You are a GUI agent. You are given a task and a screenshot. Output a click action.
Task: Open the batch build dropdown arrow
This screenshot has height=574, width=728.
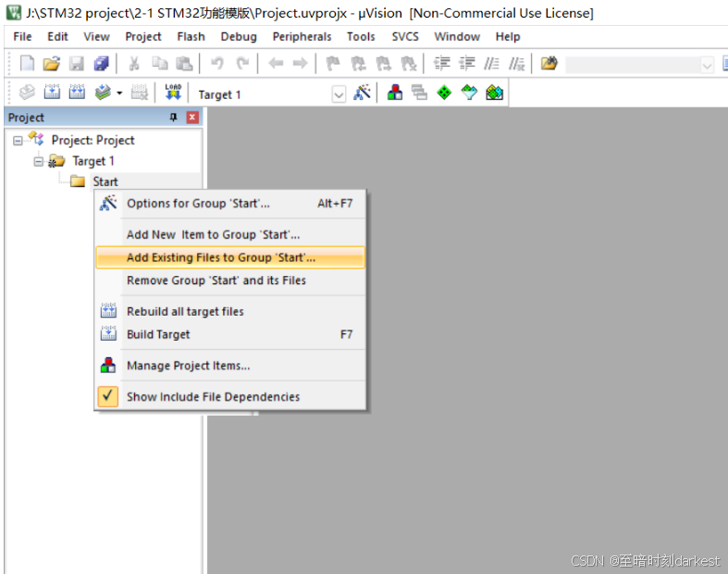[119, 93]
